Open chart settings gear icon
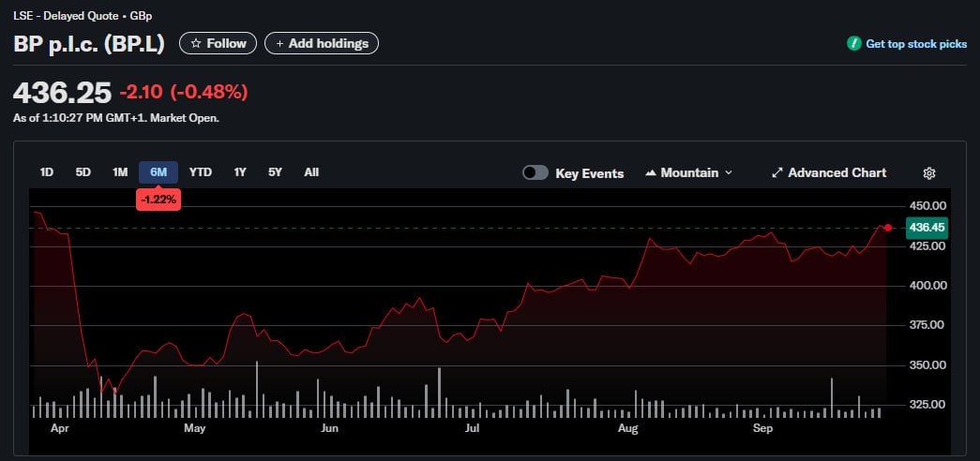 (928, 173)
